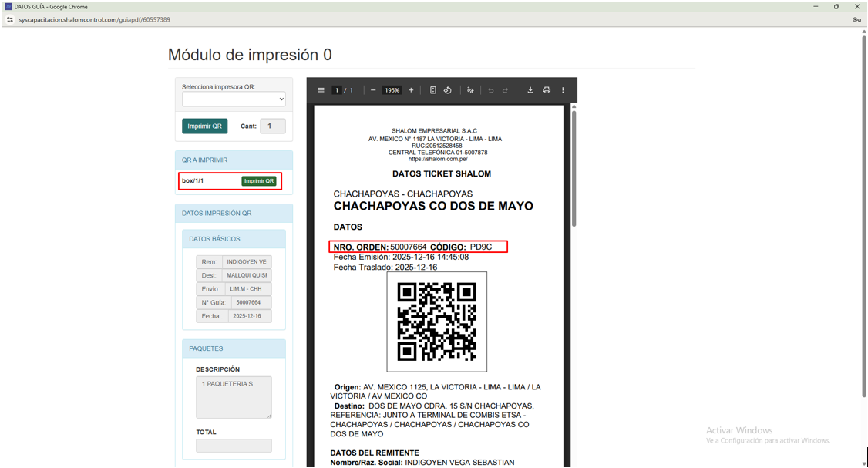Download the PDF ticket
868x468 pixels.
click(530, 90)
